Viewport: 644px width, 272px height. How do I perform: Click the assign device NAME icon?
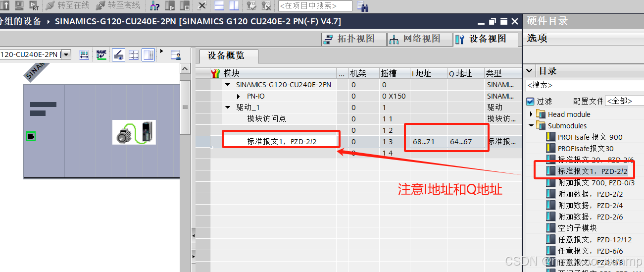(x=101, y=54)
